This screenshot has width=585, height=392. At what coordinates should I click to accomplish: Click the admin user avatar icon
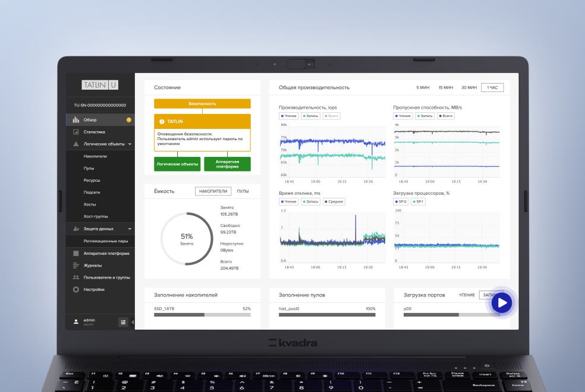[76, 321]
